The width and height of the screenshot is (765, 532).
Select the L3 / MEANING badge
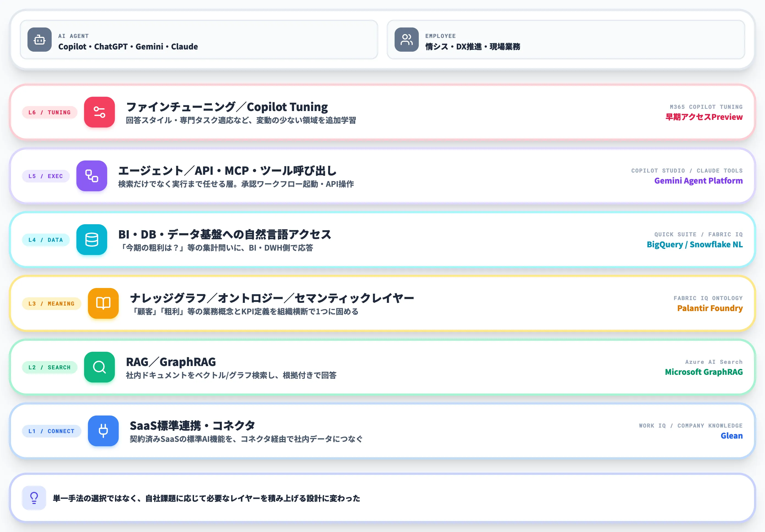(51, 303)
